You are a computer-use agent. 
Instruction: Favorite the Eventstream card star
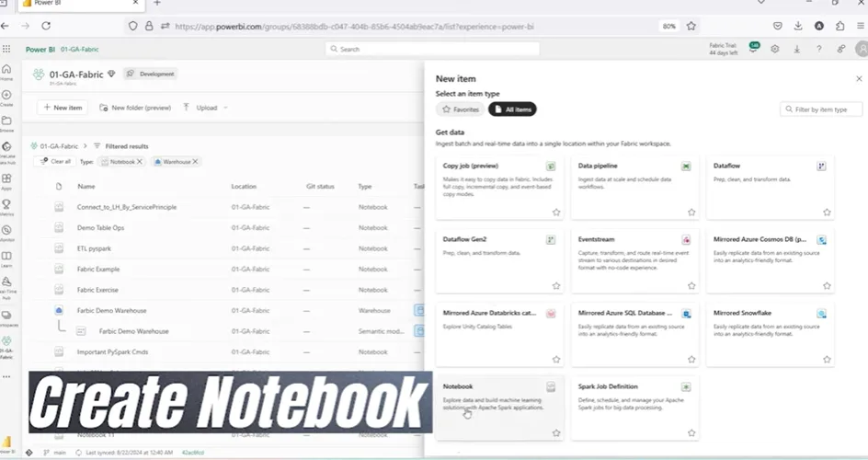click(x=691, y=285)
